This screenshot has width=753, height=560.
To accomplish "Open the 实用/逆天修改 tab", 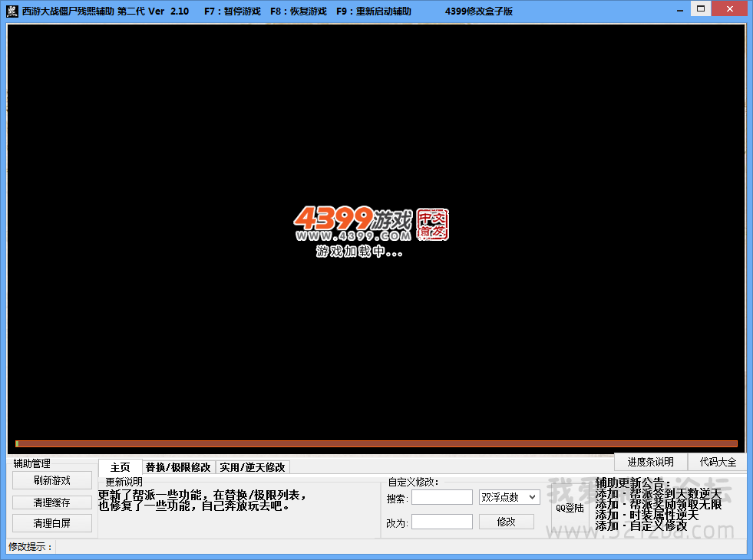I will click(253, 467).
